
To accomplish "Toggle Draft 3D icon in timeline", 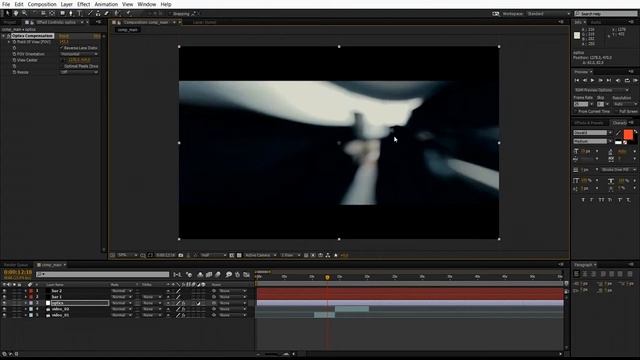I will tap(189, 275).
